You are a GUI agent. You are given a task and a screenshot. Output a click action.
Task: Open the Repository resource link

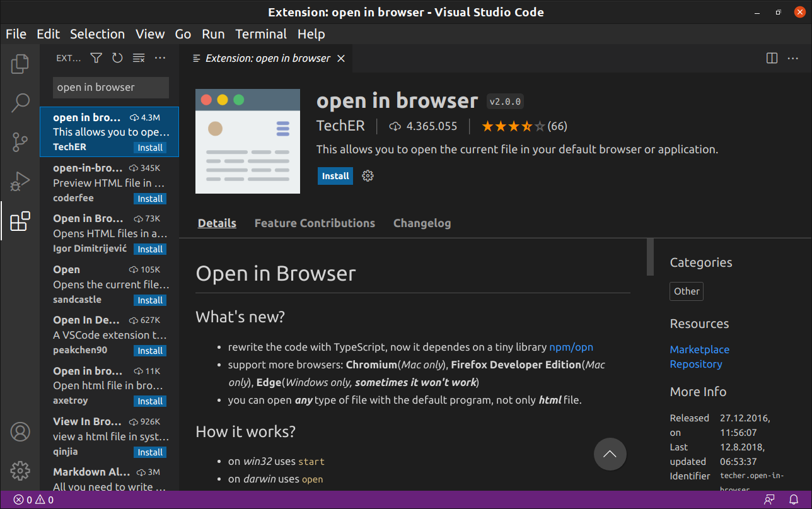696,364
